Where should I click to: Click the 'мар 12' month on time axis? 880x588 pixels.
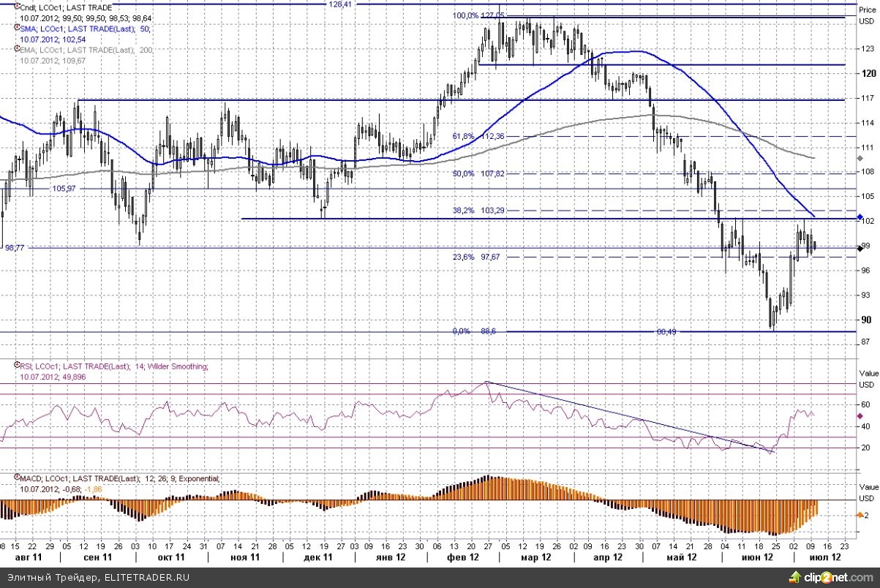pyautogui.click(x=535, y=557)
